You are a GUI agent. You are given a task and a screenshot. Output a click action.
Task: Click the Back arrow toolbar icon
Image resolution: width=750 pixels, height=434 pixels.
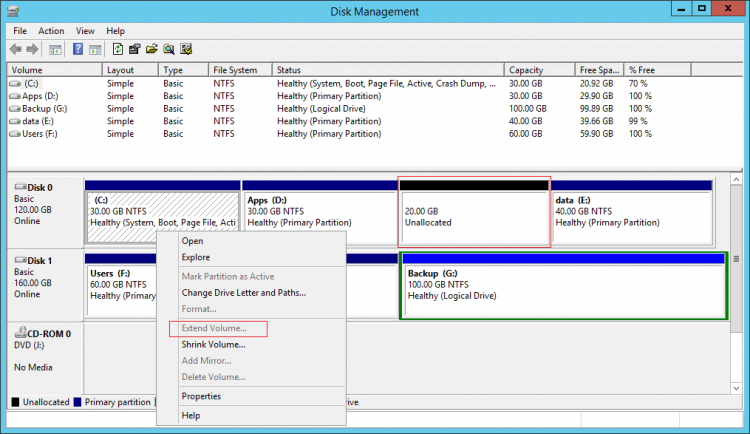15,49
